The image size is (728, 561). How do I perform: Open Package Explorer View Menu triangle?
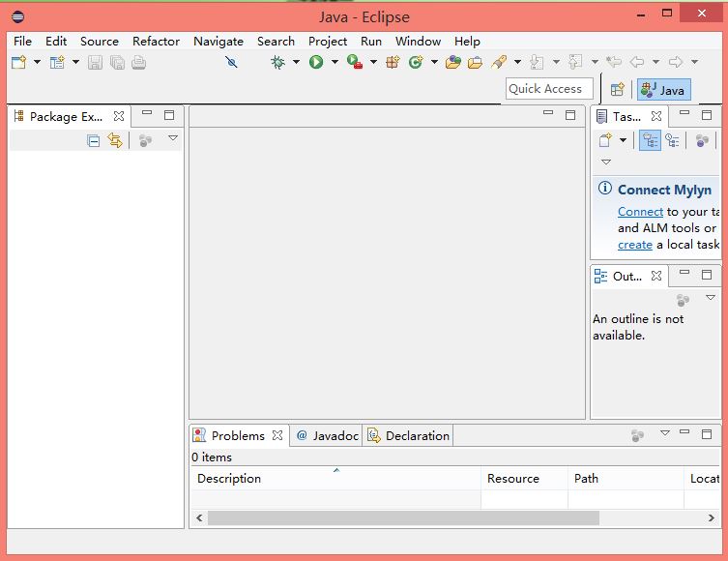tap(173, 138)
